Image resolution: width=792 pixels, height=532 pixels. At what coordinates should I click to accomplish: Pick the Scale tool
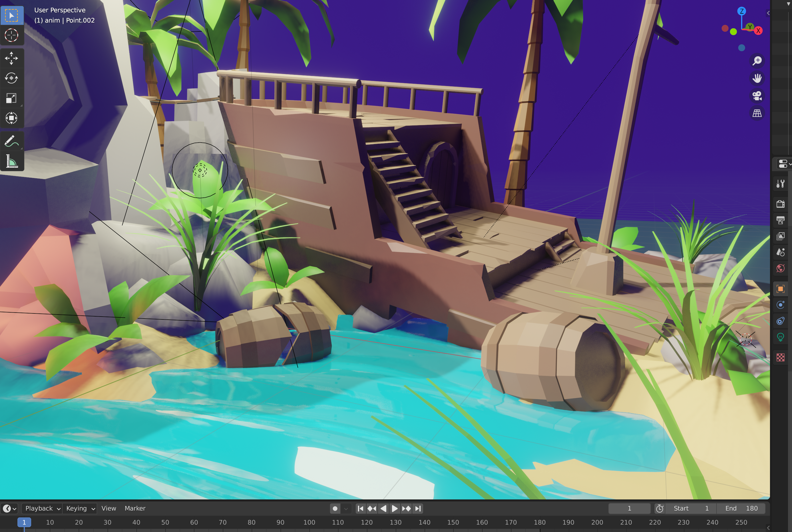[11, 98]
